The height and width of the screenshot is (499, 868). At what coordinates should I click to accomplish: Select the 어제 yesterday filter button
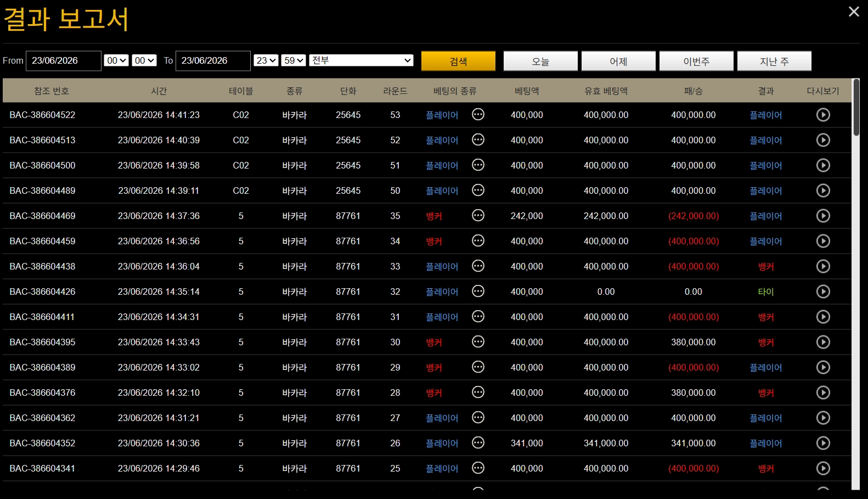pos(618,61)
